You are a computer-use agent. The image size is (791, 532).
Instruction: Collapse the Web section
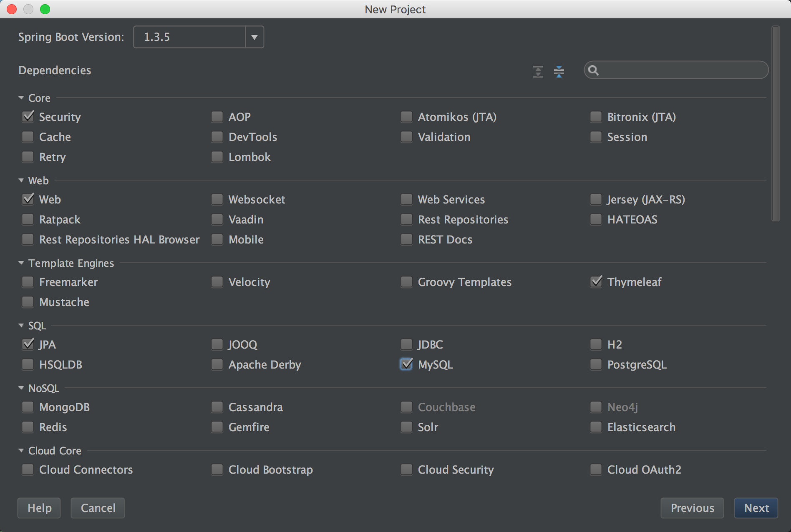click(21, 180)
